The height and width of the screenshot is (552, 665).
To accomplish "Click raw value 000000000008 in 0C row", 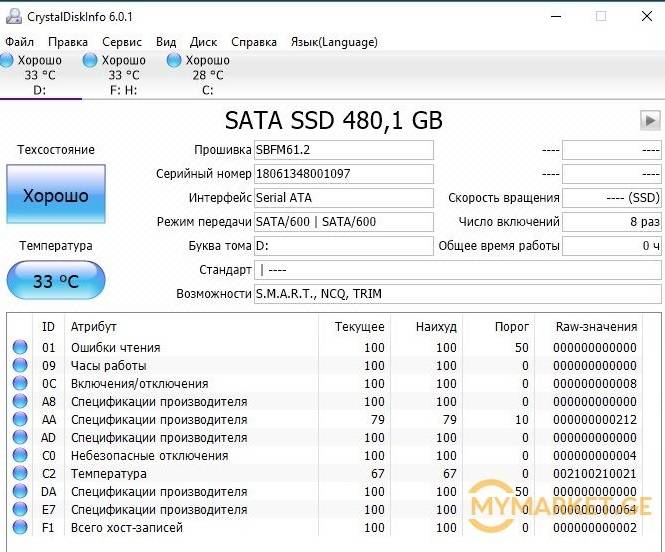I will click(x=595, y=384).
